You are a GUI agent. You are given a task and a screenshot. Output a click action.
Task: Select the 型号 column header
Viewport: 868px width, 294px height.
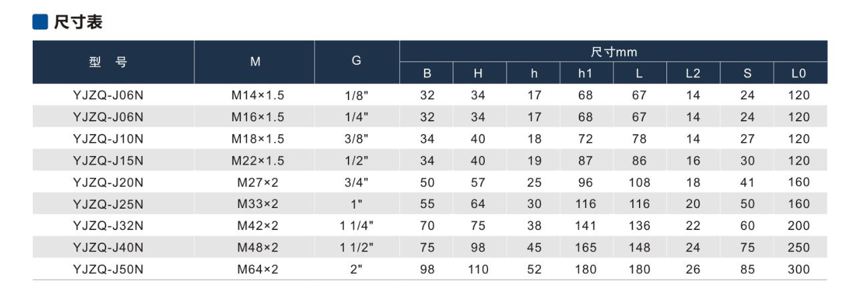pyautogui.click(x=107, y=62)
